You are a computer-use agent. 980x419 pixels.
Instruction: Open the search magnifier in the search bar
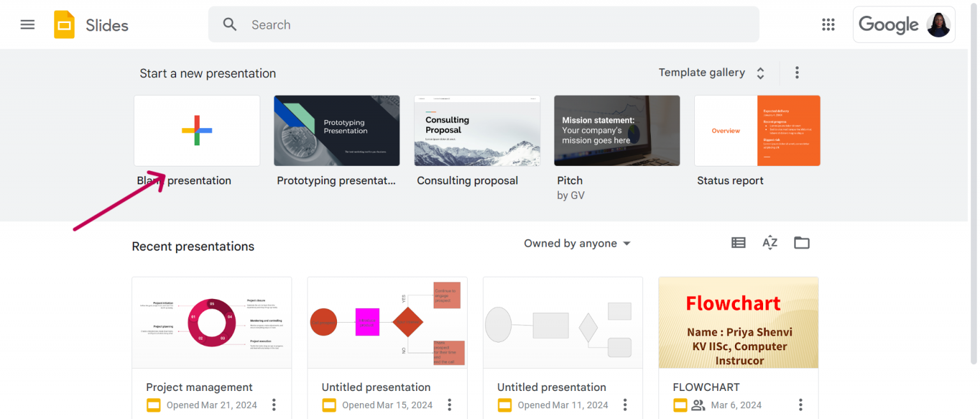[x=230, y=24]
